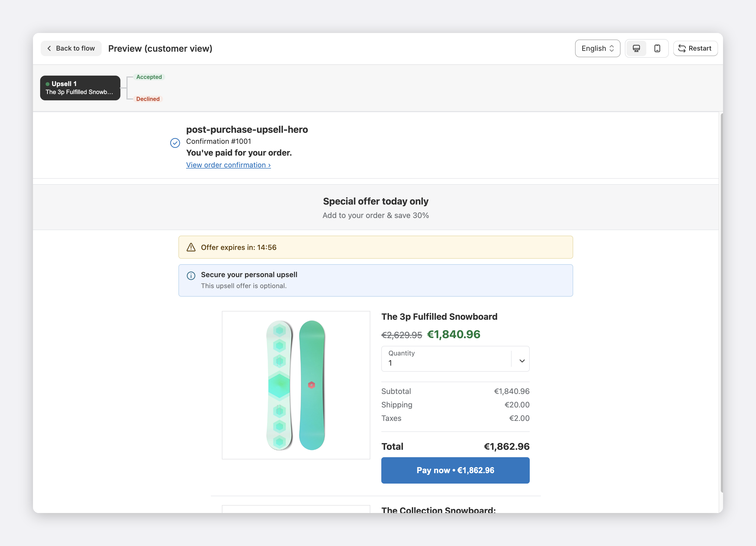The height and width of the screenshot is (546, 756).
Task: Click the 3p Fulfilled Snowboard image
Action: tap(296, 385)
